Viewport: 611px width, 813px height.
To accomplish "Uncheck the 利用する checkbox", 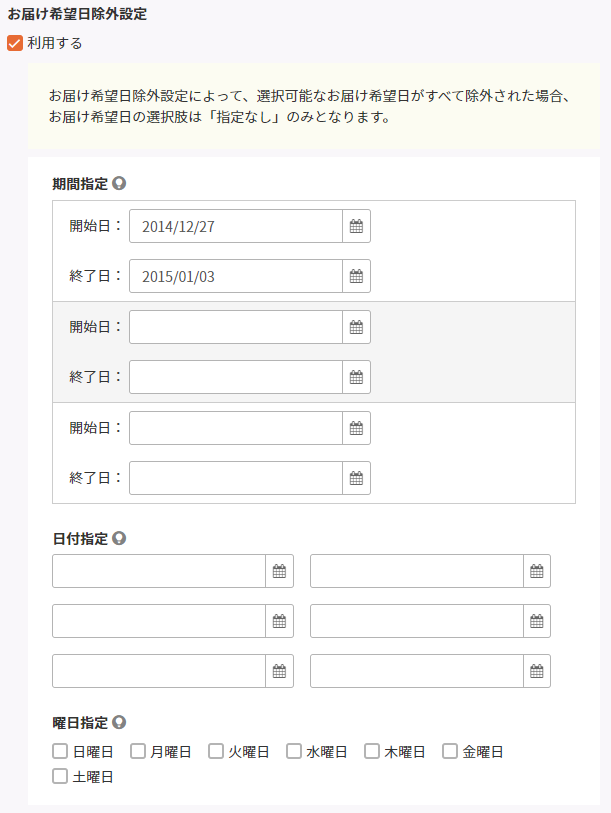I will click(15, 43).
